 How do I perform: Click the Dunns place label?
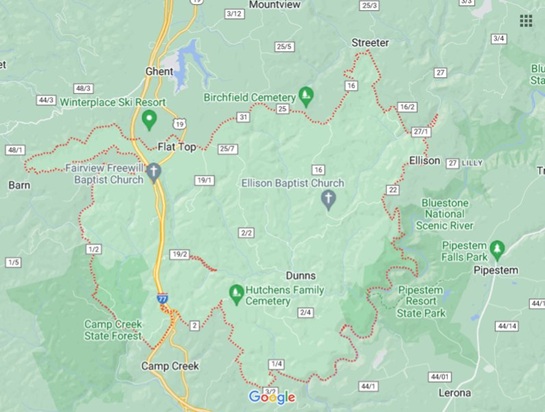(301, 276)
